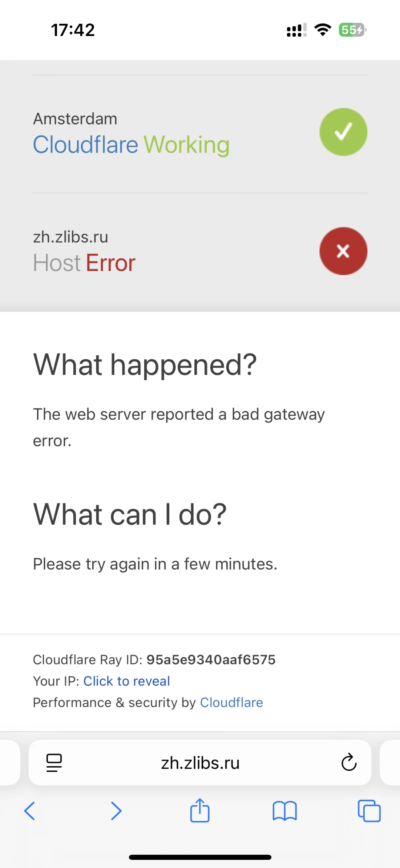Tap Cloudflare Working status text

tap(131, 145)
